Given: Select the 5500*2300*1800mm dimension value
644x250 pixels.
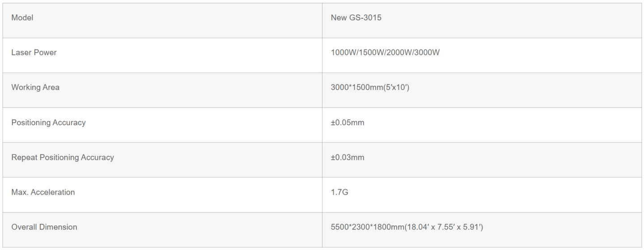Looking at the screenshot, I should (x=407, y=227).
